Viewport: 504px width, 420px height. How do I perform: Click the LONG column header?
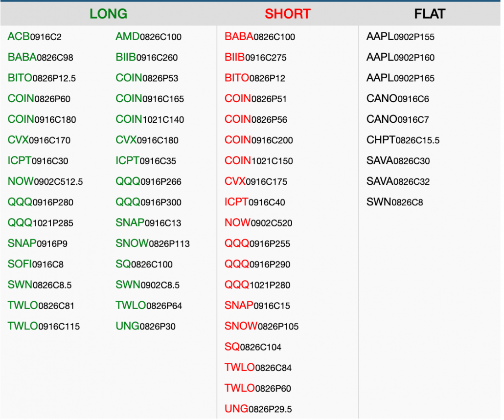click(x=108, y=14)
